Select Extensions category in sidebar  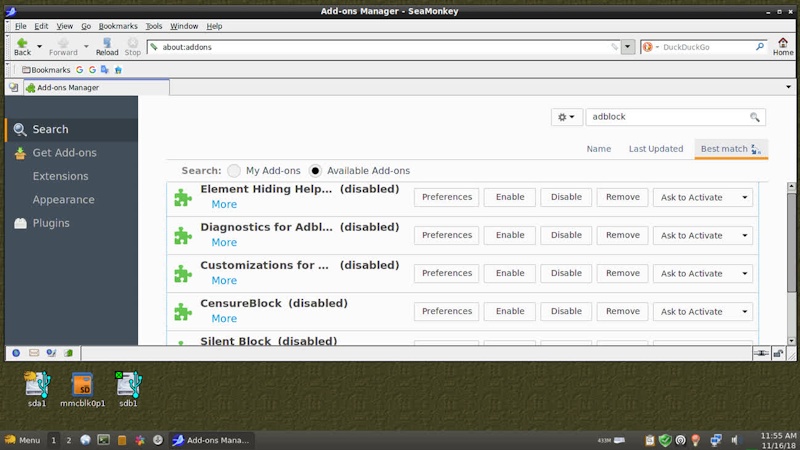(x=71, y=176)
